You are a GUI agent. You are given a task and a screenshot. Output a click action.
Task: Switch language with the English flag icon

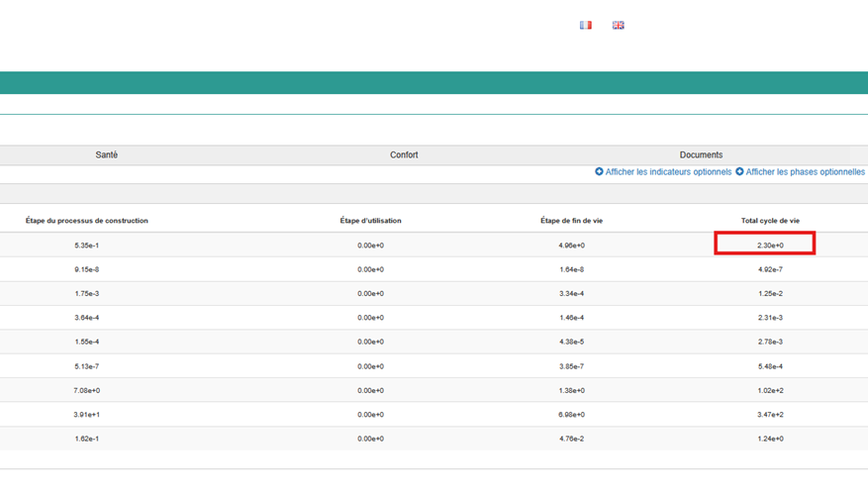pyautogui.click(x=618, y=25)
